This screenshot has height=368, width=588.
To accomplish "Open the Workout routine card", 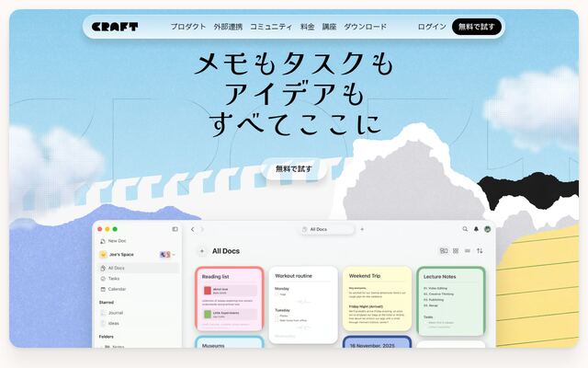I will pos(303,305).
